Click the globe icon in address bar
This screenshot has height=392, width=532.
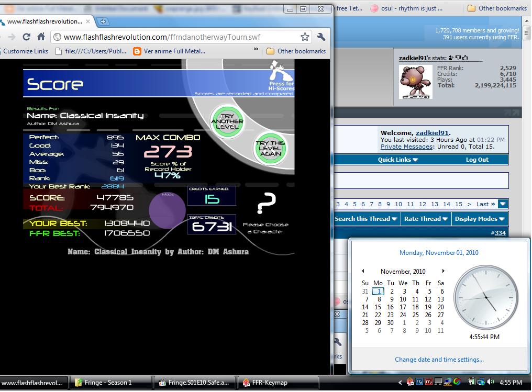(x=58, y=37)
